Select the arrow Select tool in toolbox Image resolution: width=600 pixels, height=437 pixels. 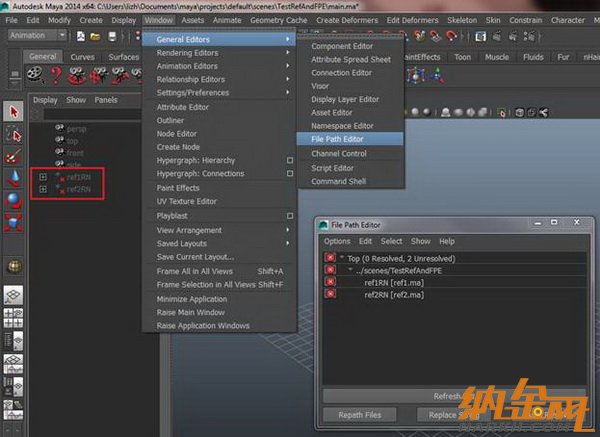[13, 112]
